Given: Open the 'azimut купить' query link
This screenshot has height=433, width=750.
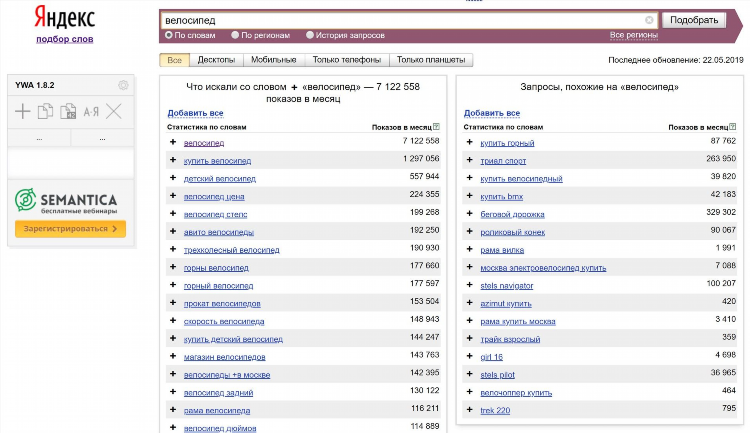Looking at the screenshot, I should [x=506, y=304].
